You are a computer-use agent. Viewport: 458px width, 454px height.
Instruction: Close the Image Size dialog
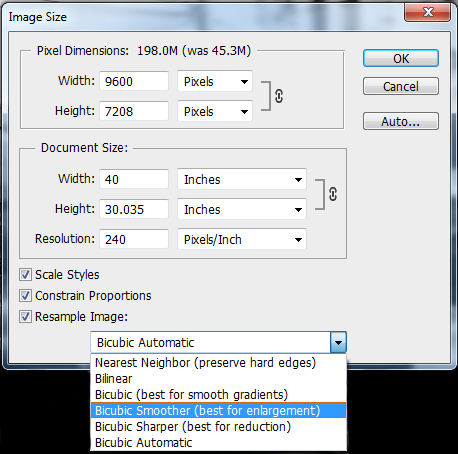pos(428,13)
